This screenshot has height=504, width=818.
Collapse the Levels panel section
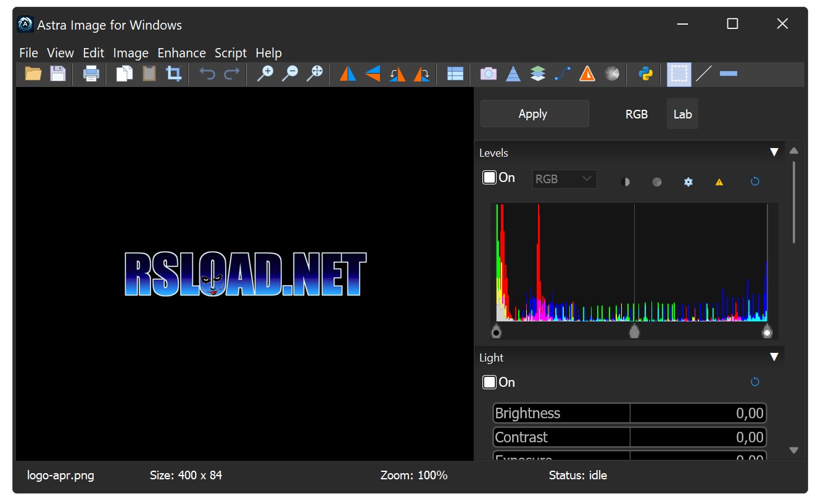[774, 152]
